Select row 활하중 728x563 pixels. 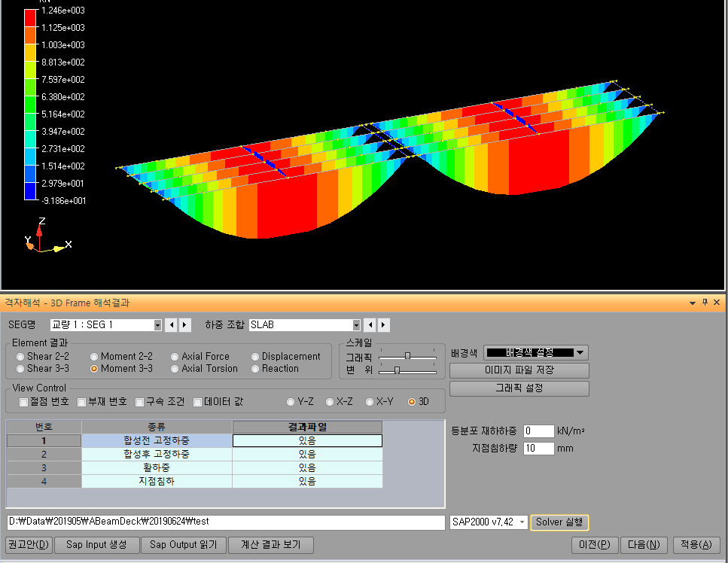[x=157, y=468]
